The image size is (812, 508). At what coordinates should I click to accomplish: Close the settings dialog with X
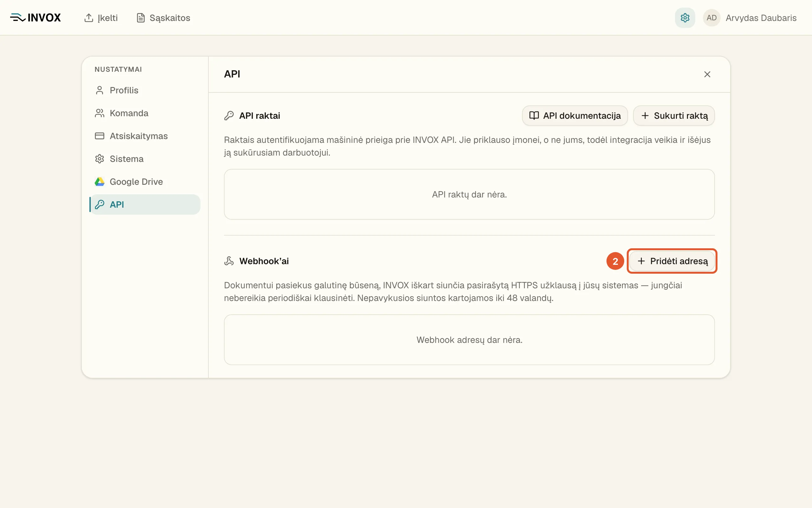click(x=707, y=74)
